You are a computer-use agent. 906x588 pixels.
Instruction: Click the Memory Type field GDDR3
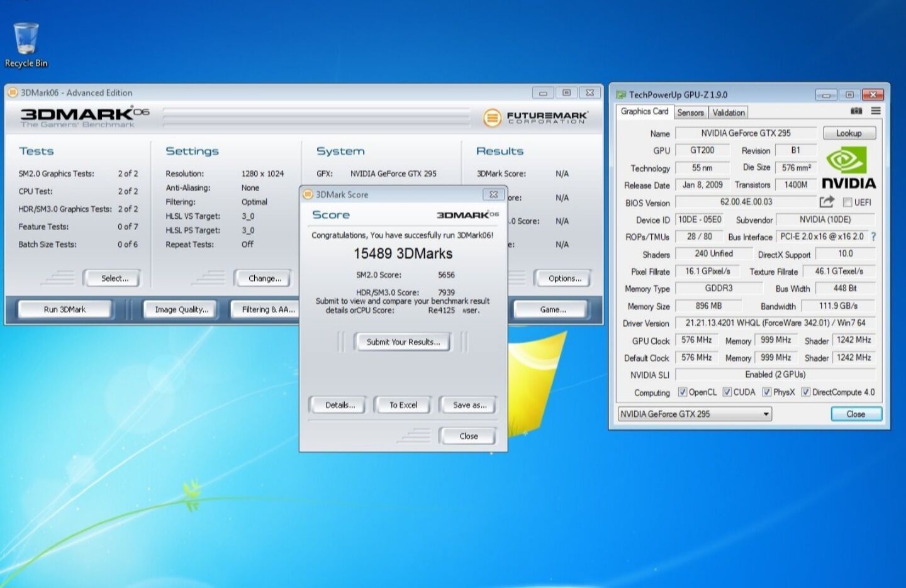tap(719, 288)
